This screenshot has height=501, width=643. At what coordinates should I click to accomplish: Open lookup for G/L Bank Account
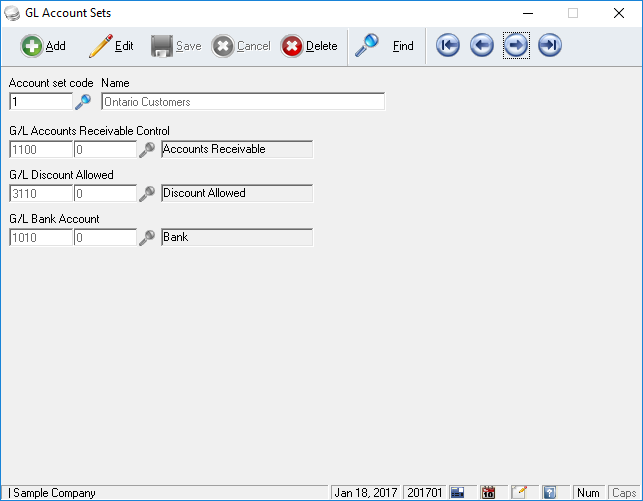click(x=147, y=237)
